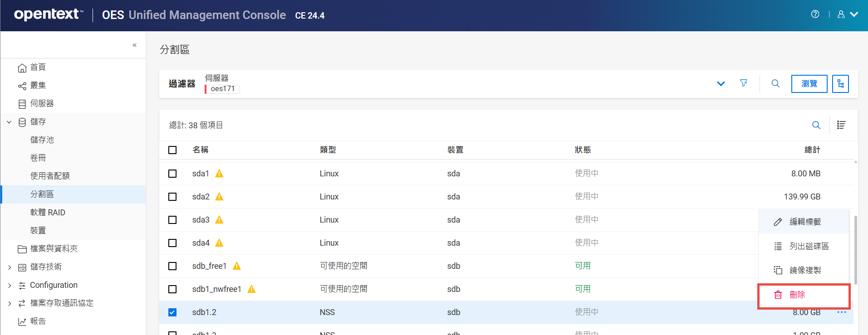Image resolution: width=868 pixels, height=335 pixels.
Task: Click warning icon next to sda4
Action: tap(219, 243)
